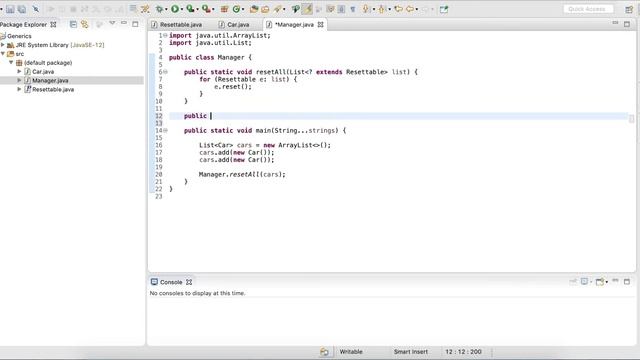The height and width of the screenshot is (360, 640).
Task: Select Manager.java in Package Explorer
Action: point(50,80)
